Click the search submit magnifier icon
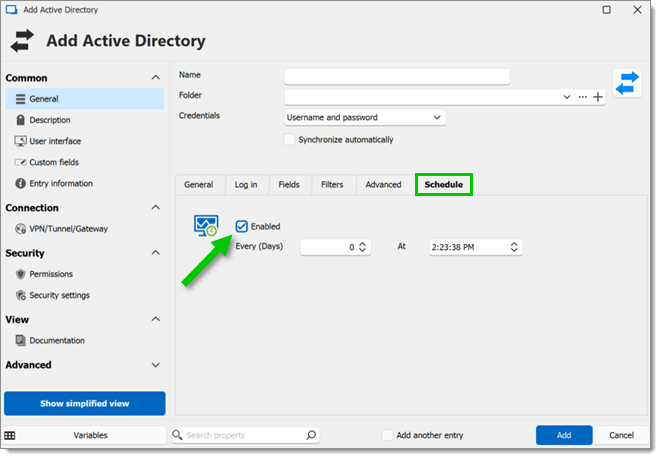Viewport: 661px width, 459px height. [x=311, y=435]
